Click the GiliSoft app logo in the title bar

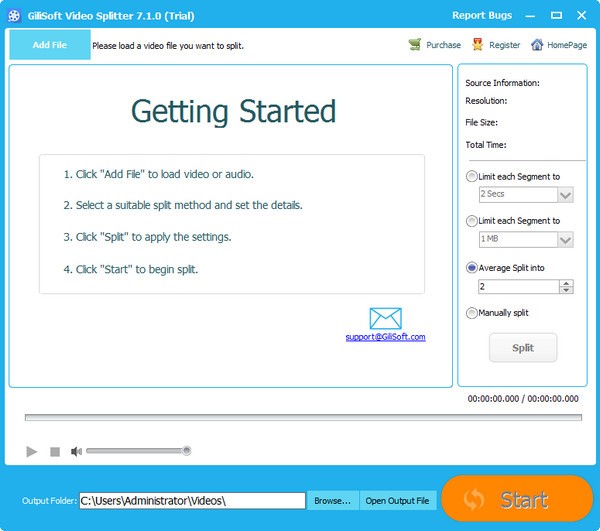pos(13,14)
